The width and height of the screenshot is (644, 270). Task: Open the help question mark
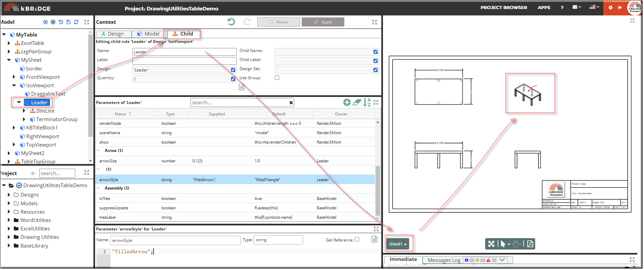tap(562, 7)
